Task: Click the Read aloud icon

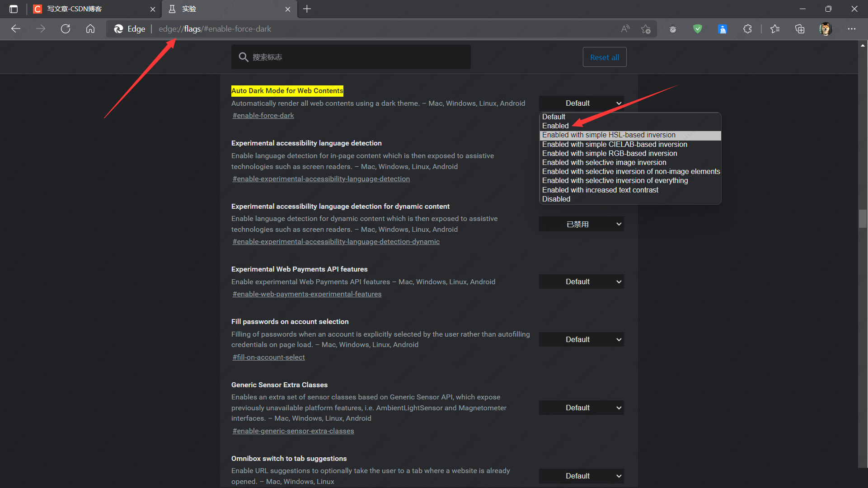Action: [625, 29]
